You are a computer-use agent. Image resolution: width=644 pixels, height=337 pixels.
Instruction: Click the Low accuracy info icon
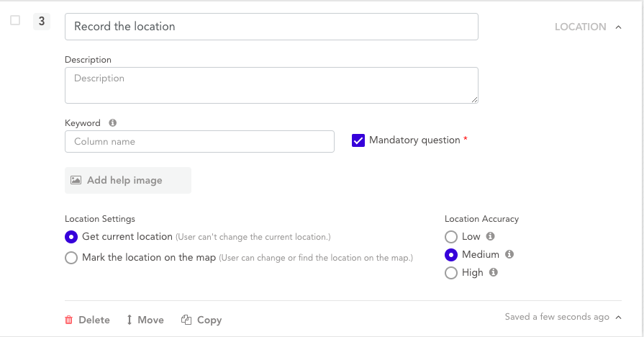pos(490,236)
